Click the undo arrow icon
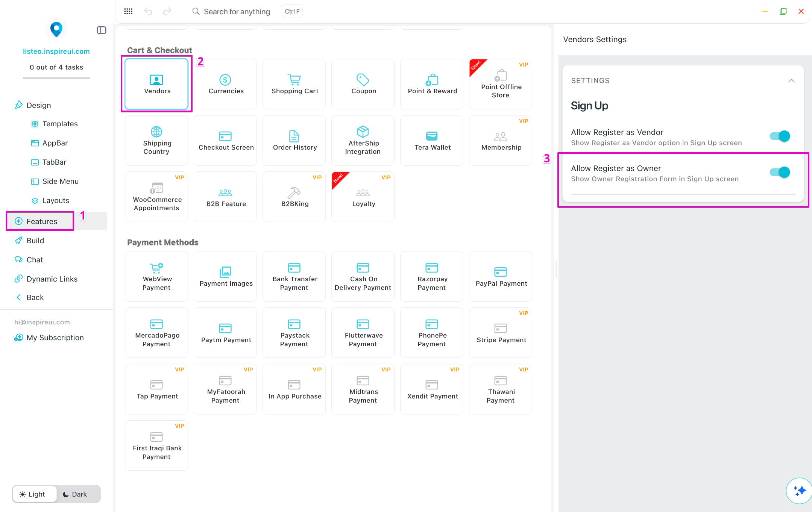This screenshot has width=812, height=512. pyautogui.click(x=148, y=11)
